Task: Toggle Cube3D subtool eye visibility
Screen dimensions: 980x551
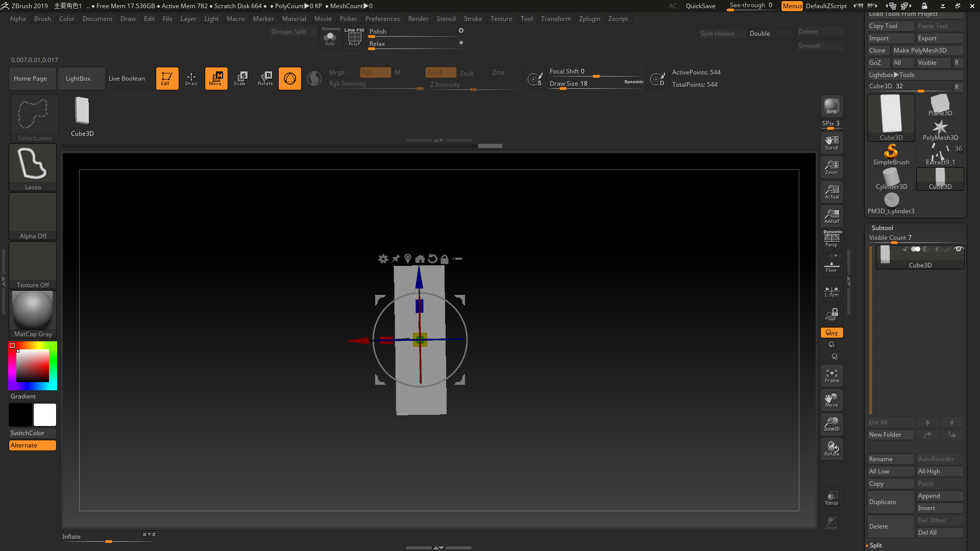Action: [959, 249]
